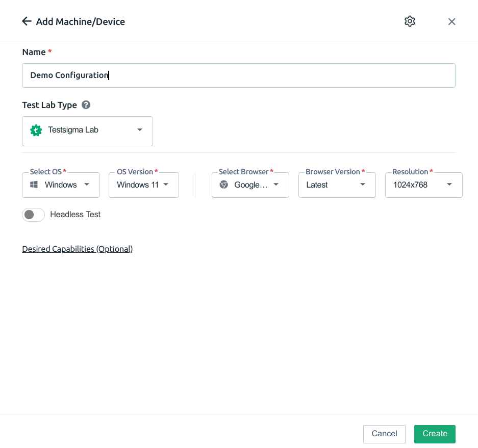Click the Google Chrome browser icon
Screen dimensions: 478x448
point(224,185)
